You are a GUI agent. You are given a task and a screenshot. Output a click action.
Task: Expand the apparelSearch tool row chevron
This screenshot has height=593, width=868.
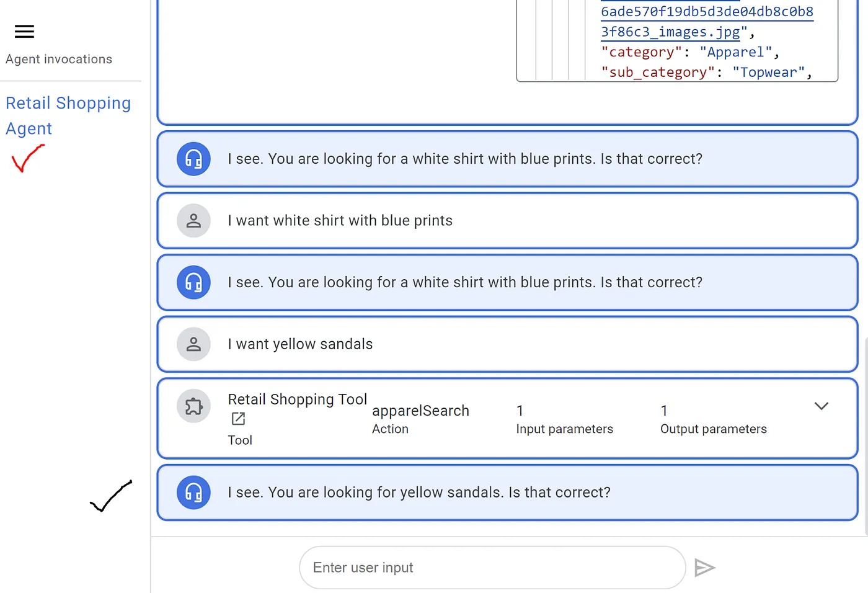tap(821, 406)
